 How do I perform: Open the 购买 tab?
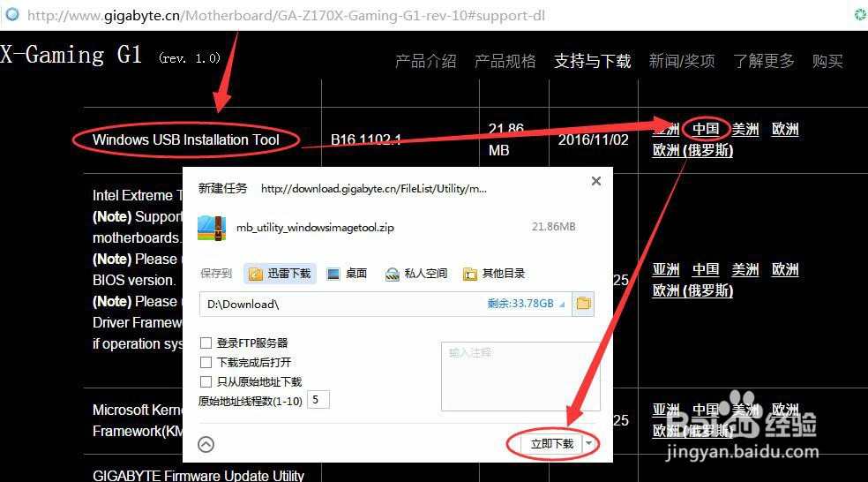(827, 61)
